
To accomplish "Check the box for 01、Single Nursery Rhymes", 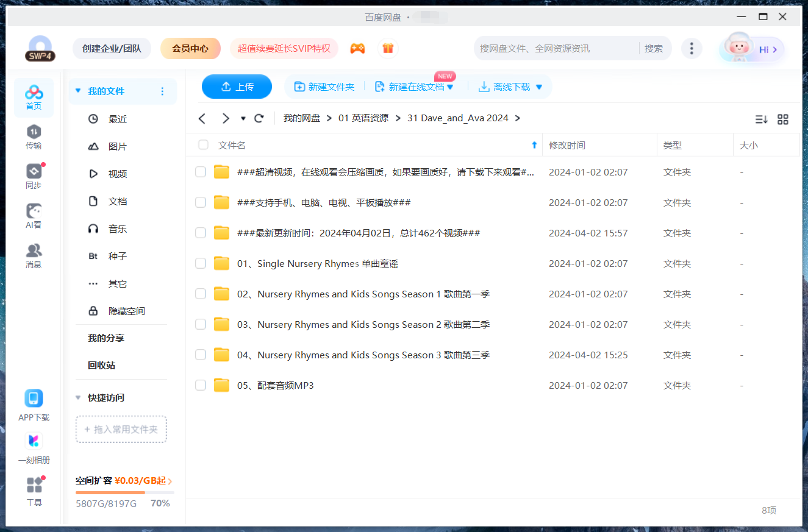I will 201,263.
